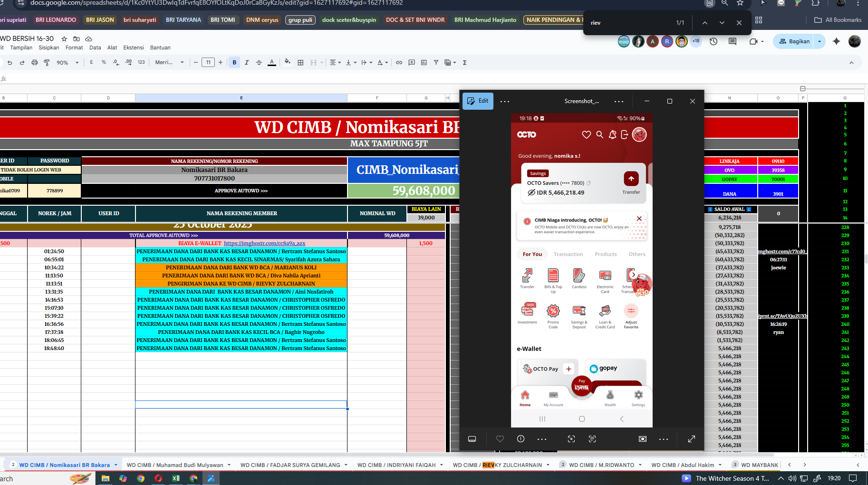Open version history clock icon

pos(714,41)
